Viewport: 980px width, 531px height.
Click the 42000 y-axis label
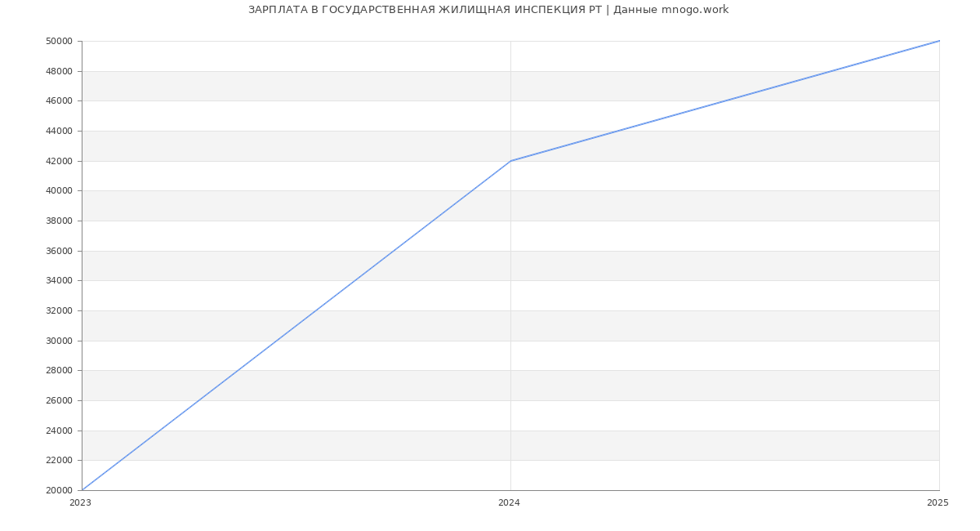click(59, 161)
